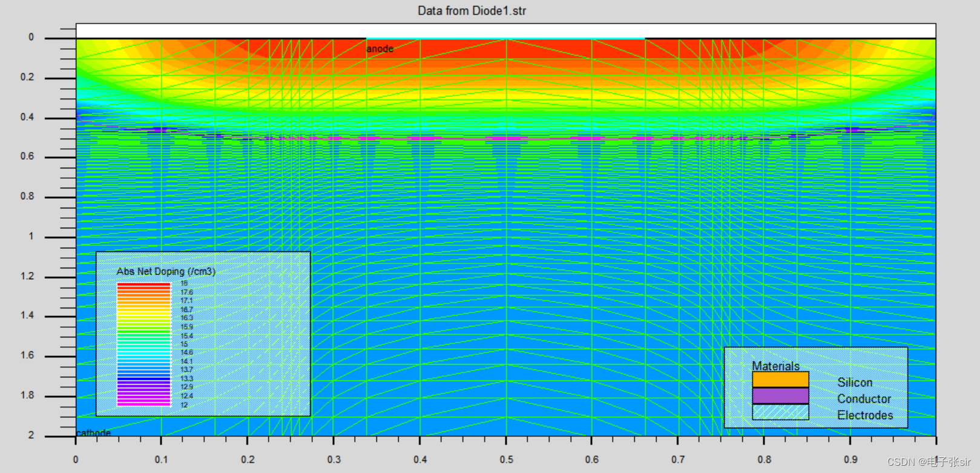Click the "Abs Net Doping (/cm3)" legend title
Screen dimensions: 980x473
(166, 271)
